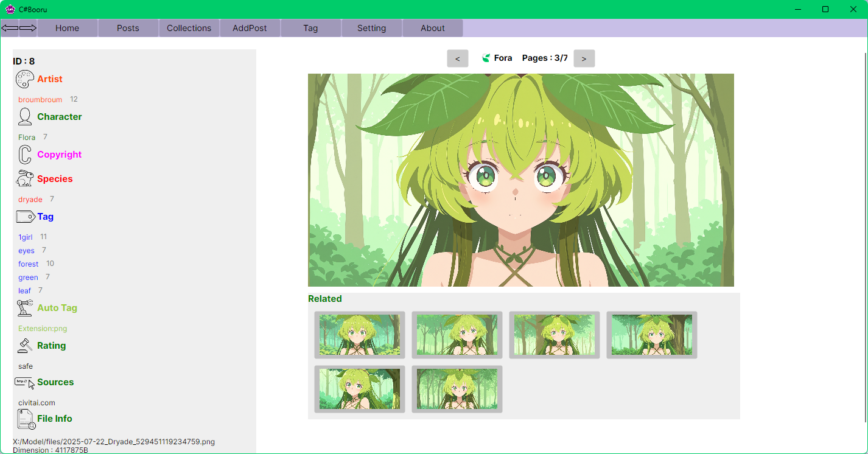This screenshot has width=868, height=454.
Task: Click the Artist palette icon
Action: click(x=25, y=79)
